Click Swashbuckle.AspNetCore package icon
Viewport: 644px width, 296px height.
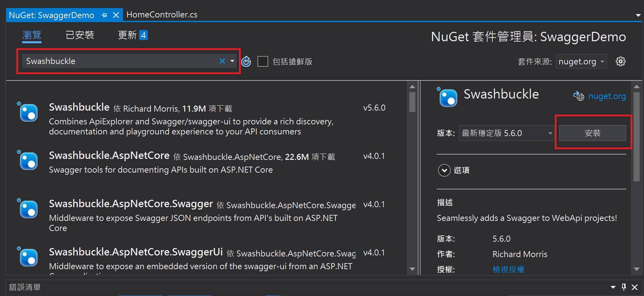[28, 160]
